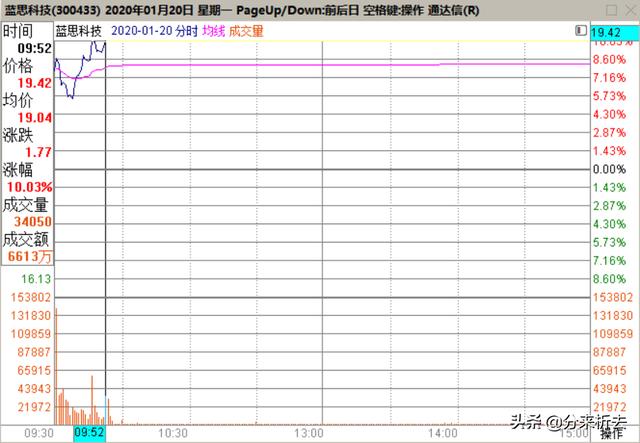Click the 09:30 opening time label
The image size is (640, 443).
pyautogui.click(x=38, y=434)
